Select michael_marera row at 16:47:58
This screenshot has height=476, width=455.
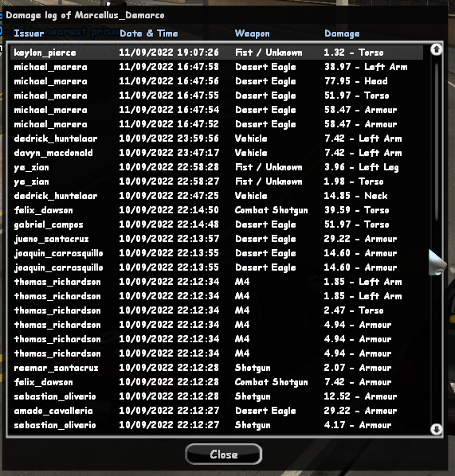217,67
